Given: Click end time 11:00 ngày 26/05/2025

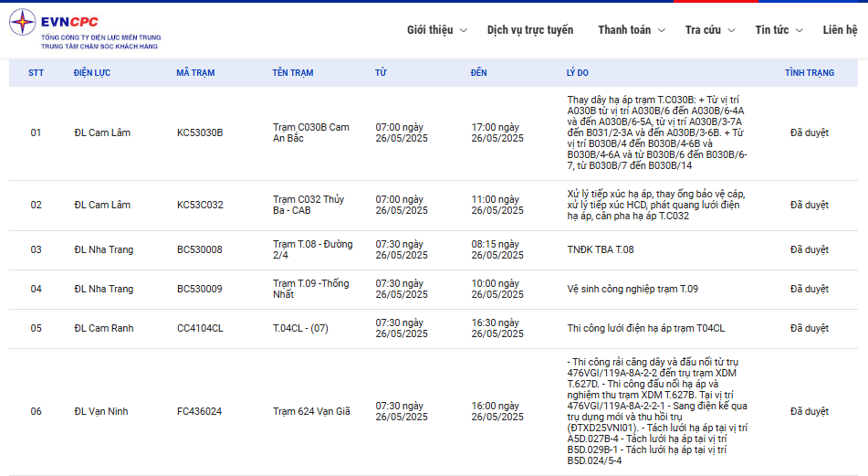Looking at the screenshot, I should [497, 205].
